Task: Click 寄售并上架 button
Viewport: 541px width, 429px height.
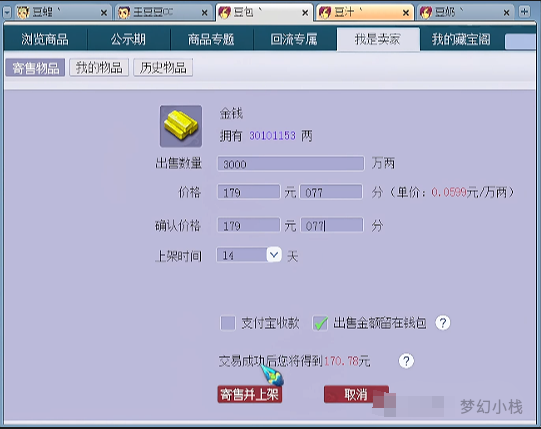Action: (x=250, y=394)
